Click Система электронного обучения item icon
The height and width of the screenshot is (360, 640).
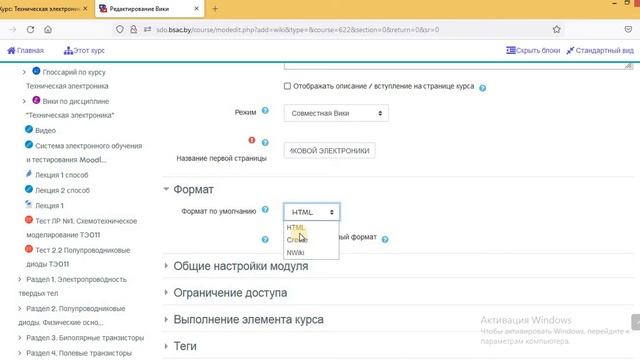click(29, 144)
